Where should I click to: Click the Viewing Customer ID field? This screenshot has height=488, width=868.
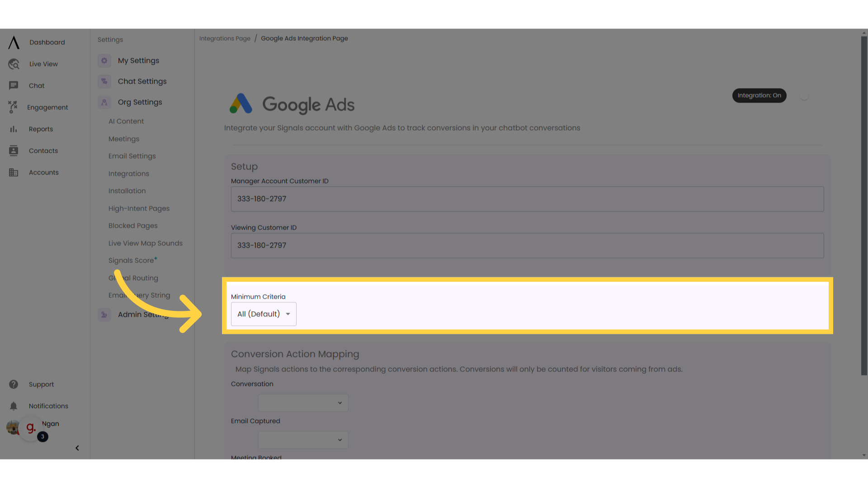pyautogui.click(x=527, y=245)
